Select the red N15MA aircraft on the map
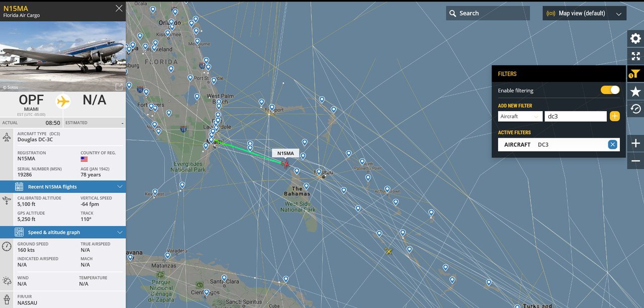Screen dimensions: 644x308 coord(286,163)
